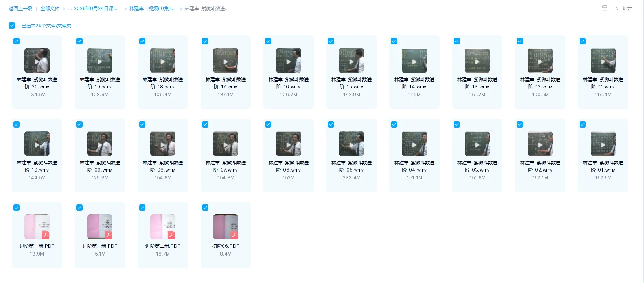Toggle the select-all checkbox

(x=12, y=26)
